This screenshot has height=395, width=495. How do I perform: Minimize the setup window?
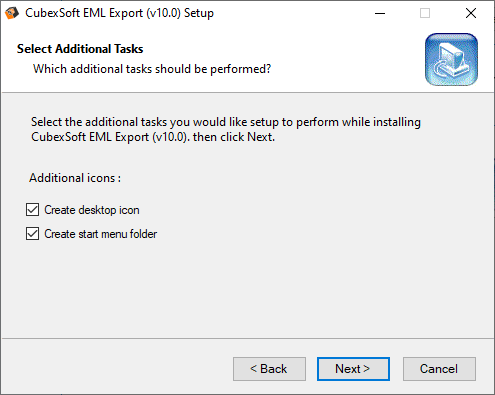(380, 13)
